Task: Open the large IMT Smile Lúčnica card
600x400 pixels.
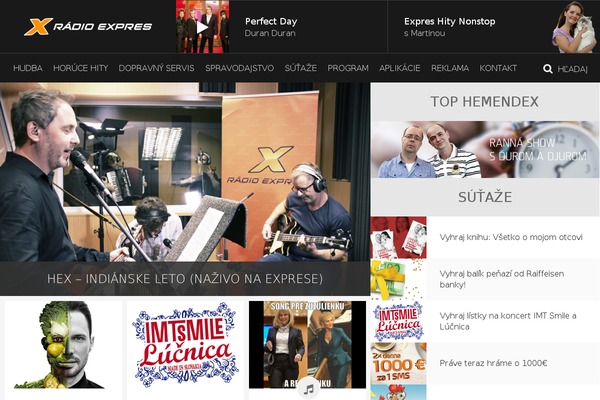Action: coord(185,345)
